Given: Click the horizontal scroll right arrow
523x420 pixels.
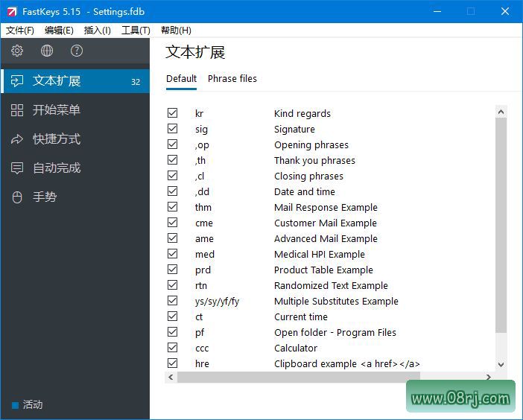Looking at the screenshot, I should [489, 377].
